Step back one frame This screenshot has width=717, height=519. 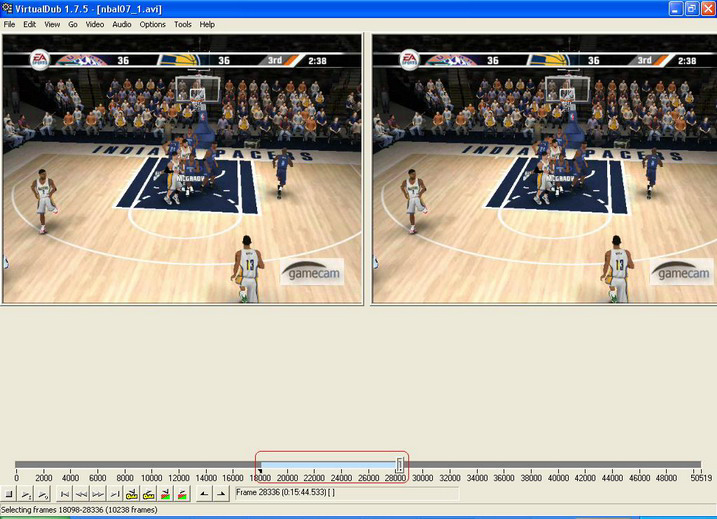tap(82, 494)
